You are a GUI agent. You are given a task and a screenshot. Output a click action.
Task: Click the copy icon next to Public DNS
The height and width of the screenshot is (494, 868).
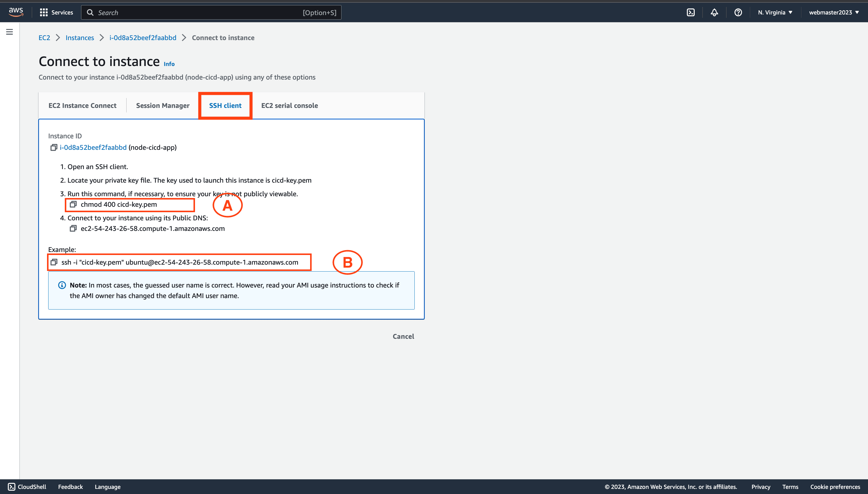71,228
